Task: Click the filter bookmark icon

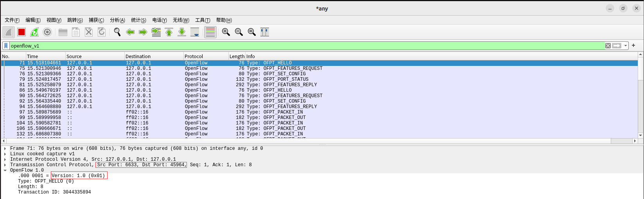Action: pos(6,46)
